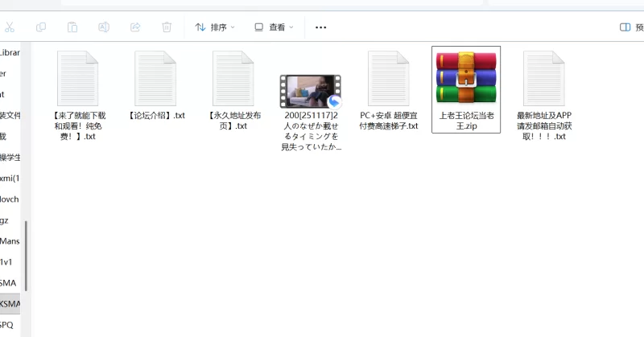Open the 操学生 folder in navigation pane
The width and height of the screenshot is (644, 337).
(10, 158)
